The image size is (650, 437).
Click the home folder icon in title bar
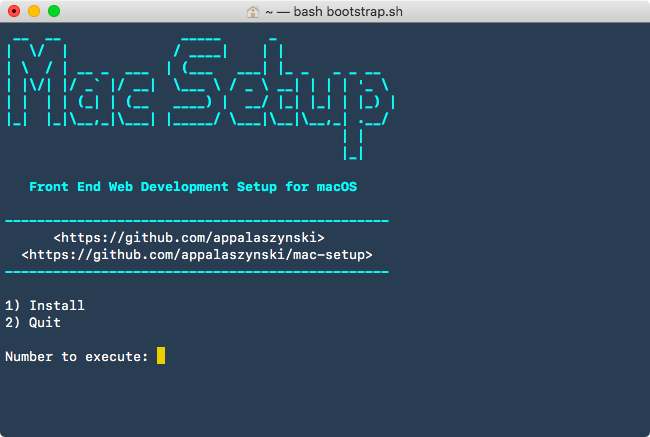[252, 12]
